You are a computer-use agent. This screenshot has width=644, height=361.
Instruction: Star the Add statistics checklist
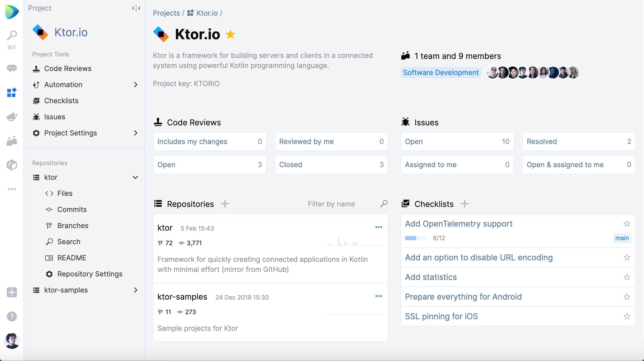coord(627,277)
